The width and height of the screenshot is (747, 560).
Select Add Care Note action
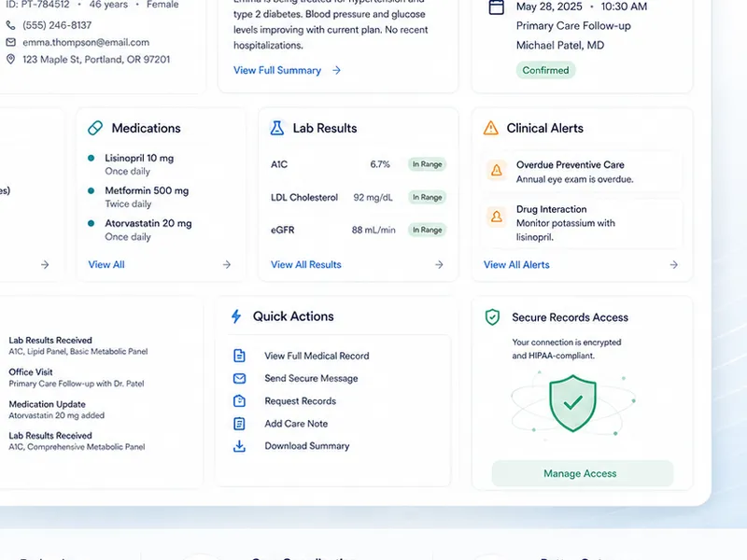pos(296,424)
